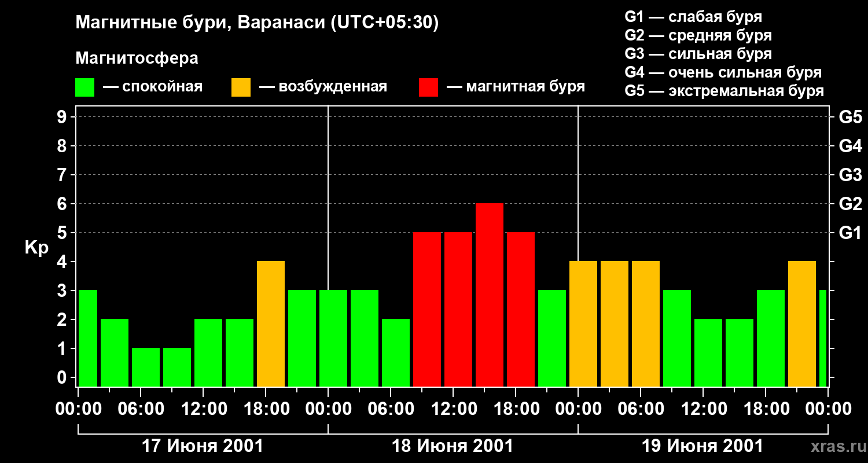Select the yellow Kp 4 bar on 17 June
This screenshot has height=463, width=868.
click(271, 324)
